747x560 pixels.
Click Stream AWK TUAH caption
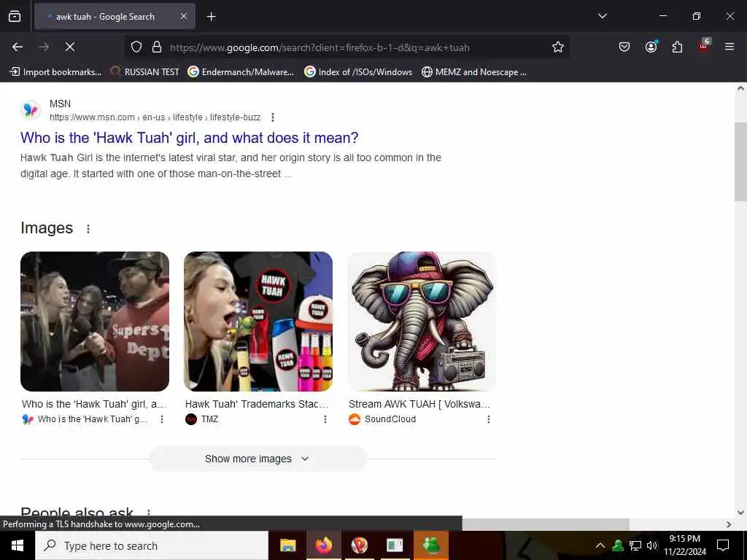419,404
